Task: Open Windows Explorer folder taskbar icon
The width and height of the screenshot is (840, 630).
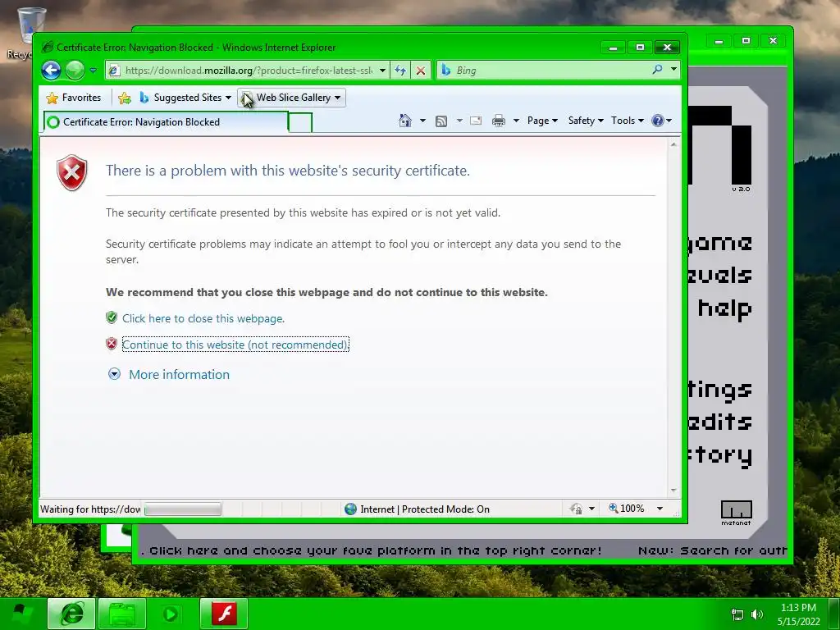Action: [123, 614]
